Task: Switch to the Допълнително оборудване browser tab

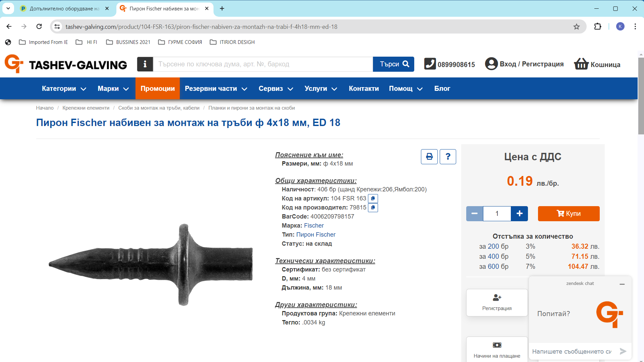Action: (x=64, y=9)
